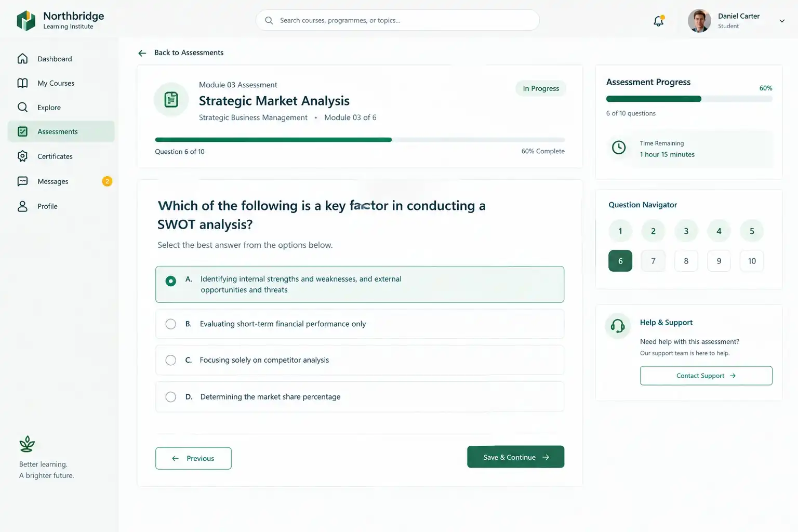Click the sprout leaf icon in sidebar
The width and height of the screenshot is (798, 532).
(27, 444)
